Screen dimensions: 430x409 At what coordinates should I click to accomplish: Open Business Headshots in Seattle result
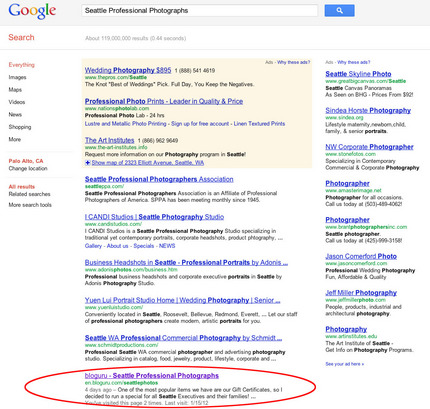pos(186,263)
